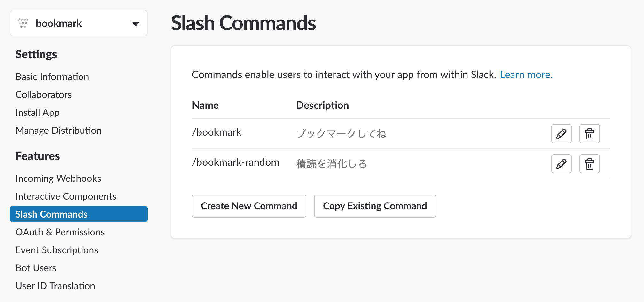644x302 pixels.
Task: Select the Slash Commands sidebar item
Action: tap(79, 214)
